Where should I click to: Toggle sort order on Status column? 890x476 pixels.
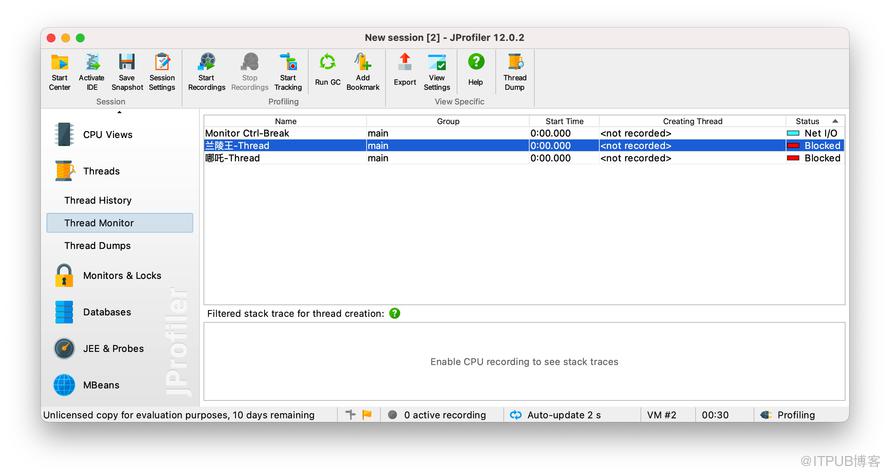click(815, 121)
